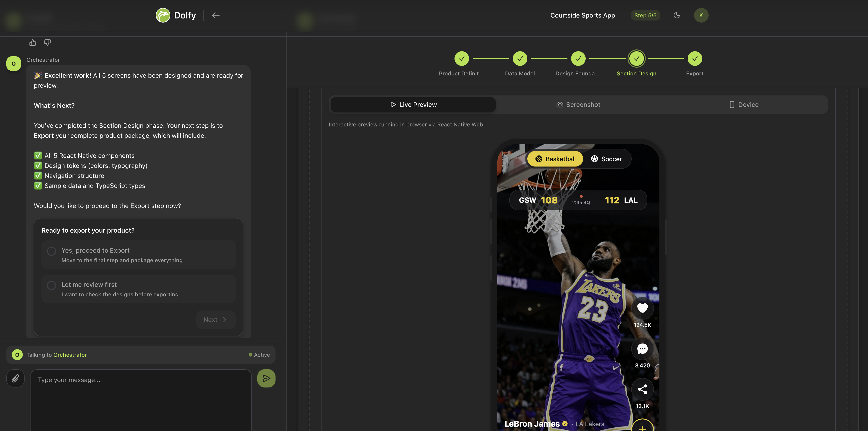Image resolution: width=868 pixels, height=431 pixels.
Task: Switch the preview filter to Soccer
Action: [607, 159]
